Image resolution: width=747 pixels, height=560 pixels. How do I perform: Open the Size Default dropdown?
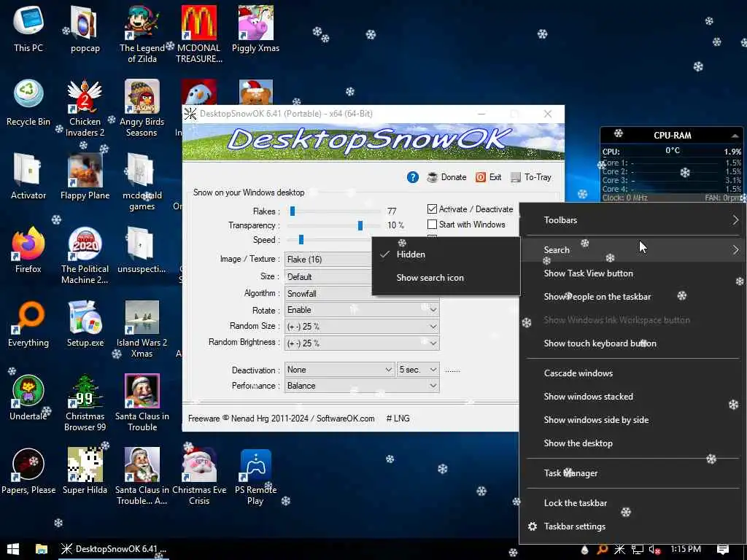click(x=328, y=276)
